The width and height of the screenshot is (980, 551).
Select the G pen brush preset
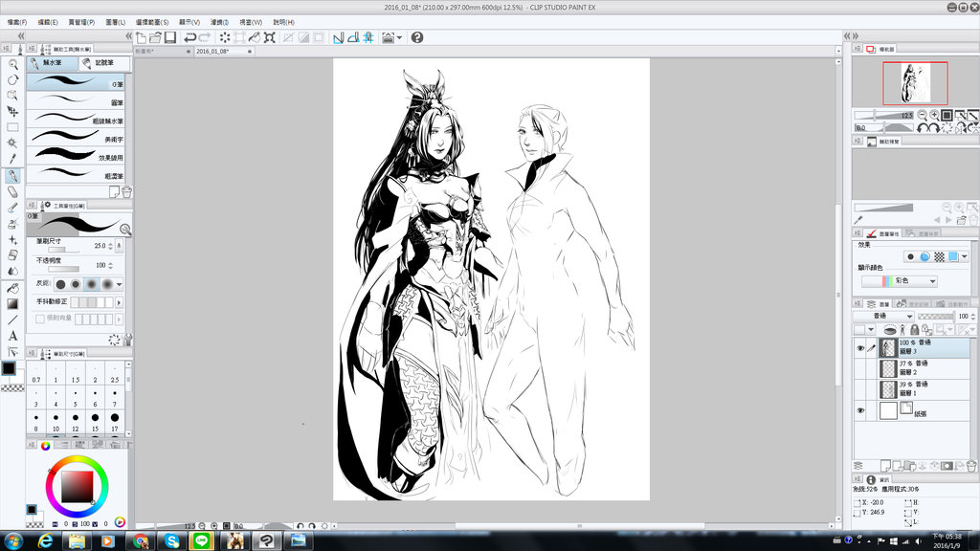coord(76,82)
